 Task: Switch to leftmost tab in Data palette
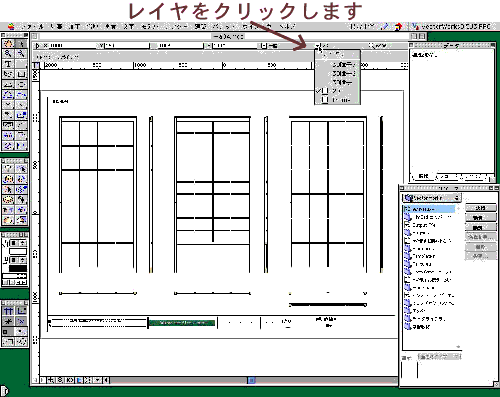[422, 176]
